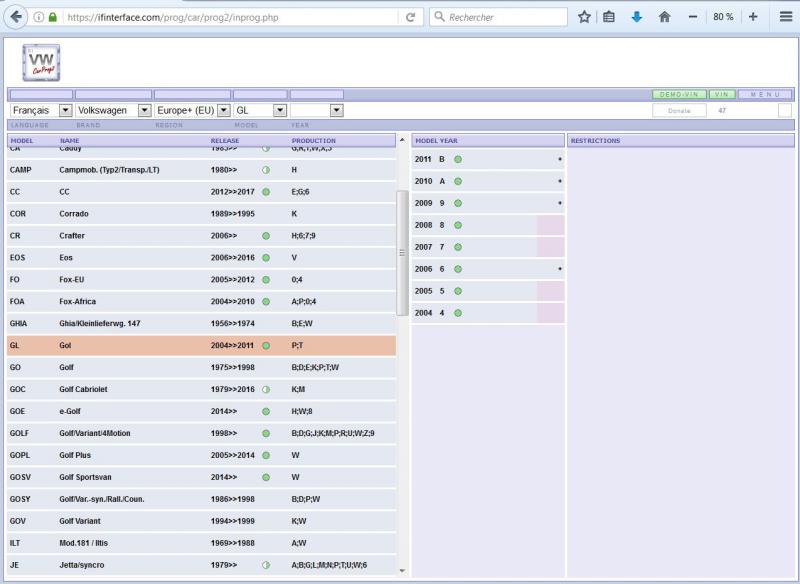This screenshot has height=584, width=800.
Task: Click the URL address bar
Action: point(231,17)
